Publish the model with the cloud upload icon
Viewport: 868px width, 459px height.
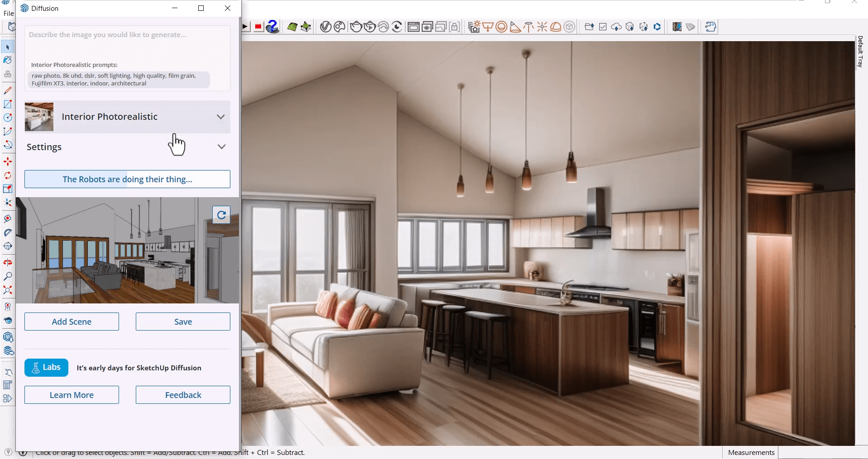tap(616, 27)
